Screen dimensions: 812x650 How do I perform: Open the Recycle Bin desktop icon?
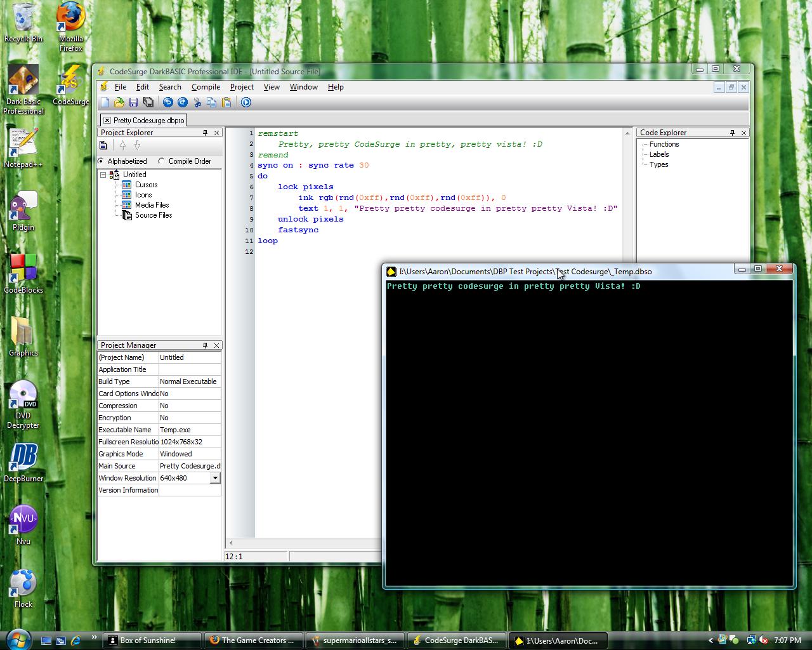click(23, 23)
